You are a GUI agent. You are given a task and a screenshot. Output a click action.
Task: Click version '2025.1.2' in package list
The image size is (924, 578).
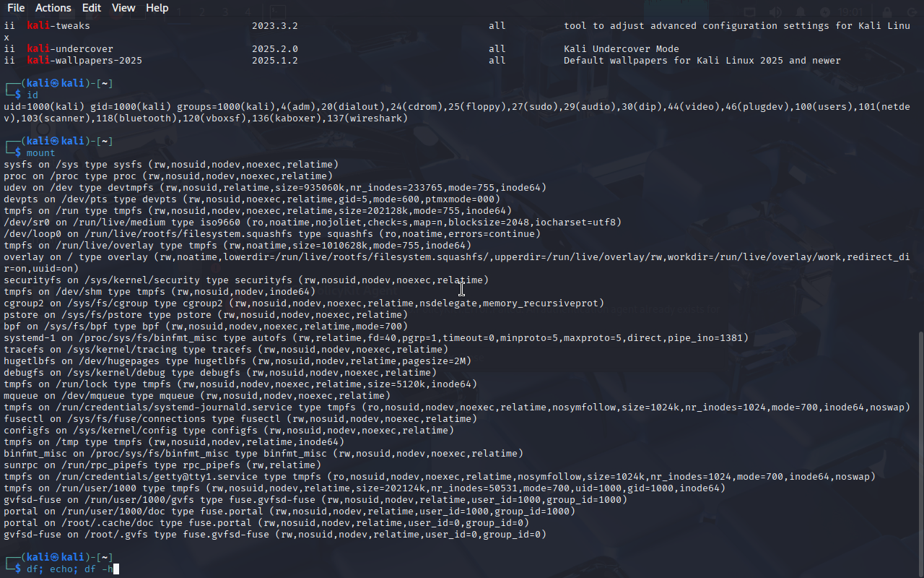275,61
